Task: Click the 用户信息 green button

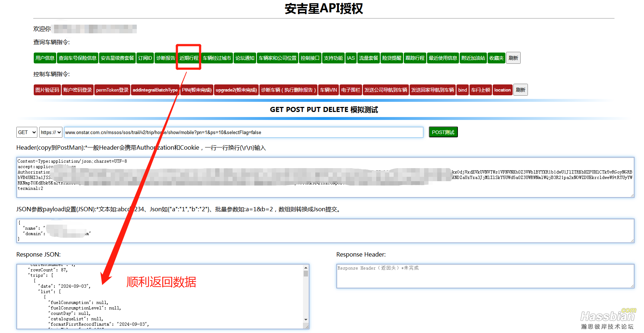Action: coord(45,58)
